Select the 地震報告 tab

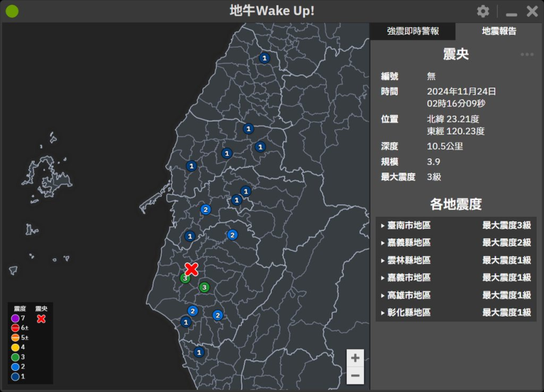point(499,31)
